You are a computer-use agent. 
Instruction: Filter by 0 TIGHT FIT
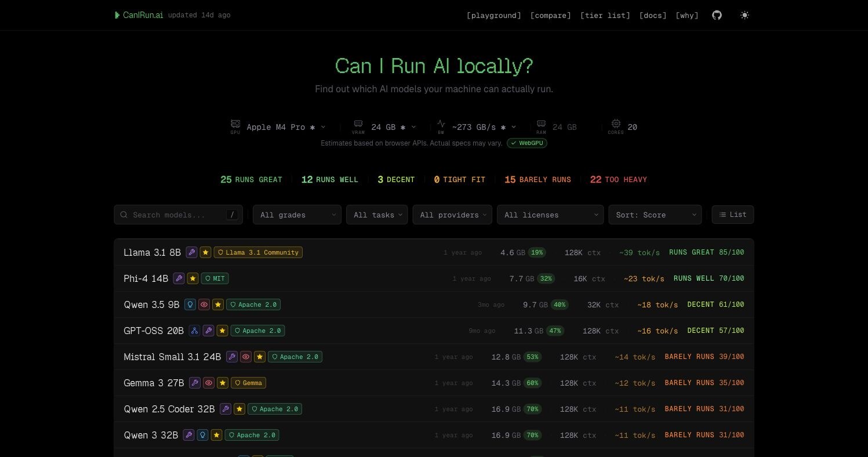[x=459, y=180]
